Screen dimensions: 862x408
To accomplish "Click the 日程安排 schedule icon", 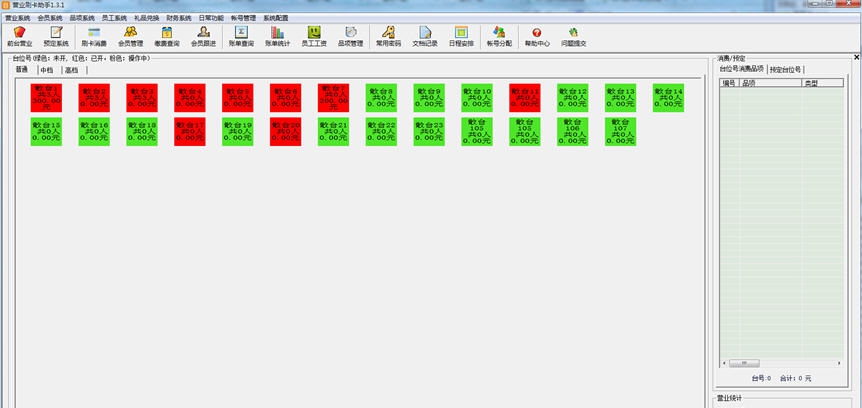I will point(461,37).
